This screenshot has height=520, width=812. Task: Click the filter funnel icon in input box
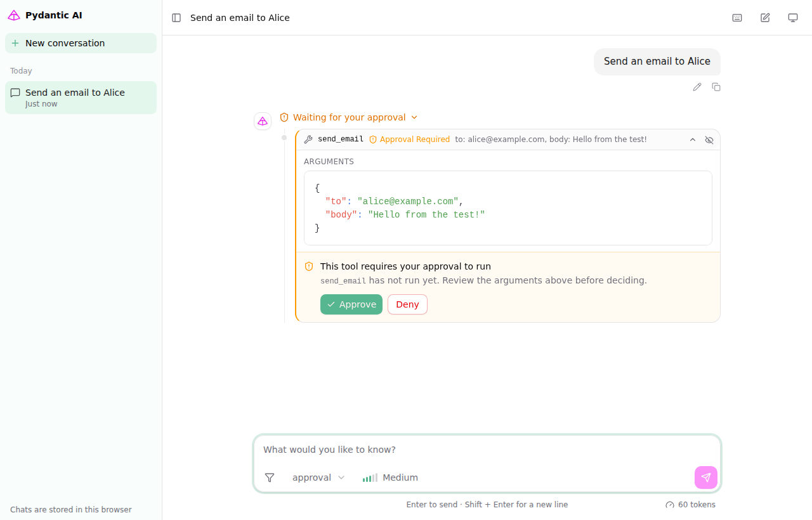click(270, 478)
